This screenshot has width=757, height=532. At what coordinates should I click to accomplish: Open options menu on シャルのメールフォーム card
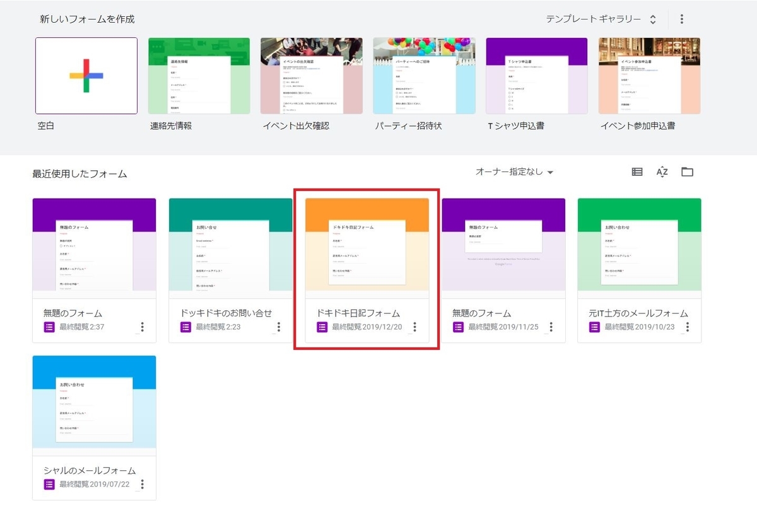pos(142,484)
